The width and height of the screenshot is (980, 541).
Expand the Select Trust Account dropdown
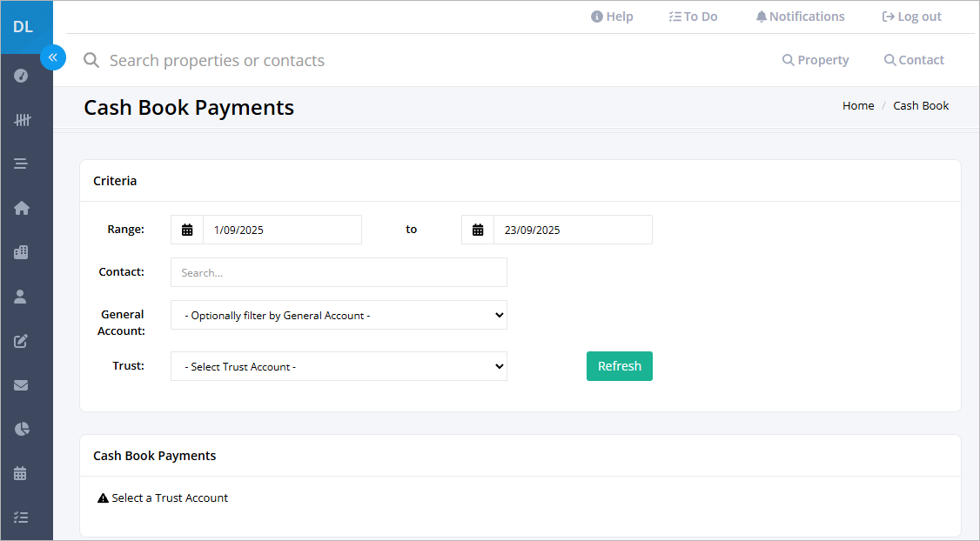pos(339,366)
